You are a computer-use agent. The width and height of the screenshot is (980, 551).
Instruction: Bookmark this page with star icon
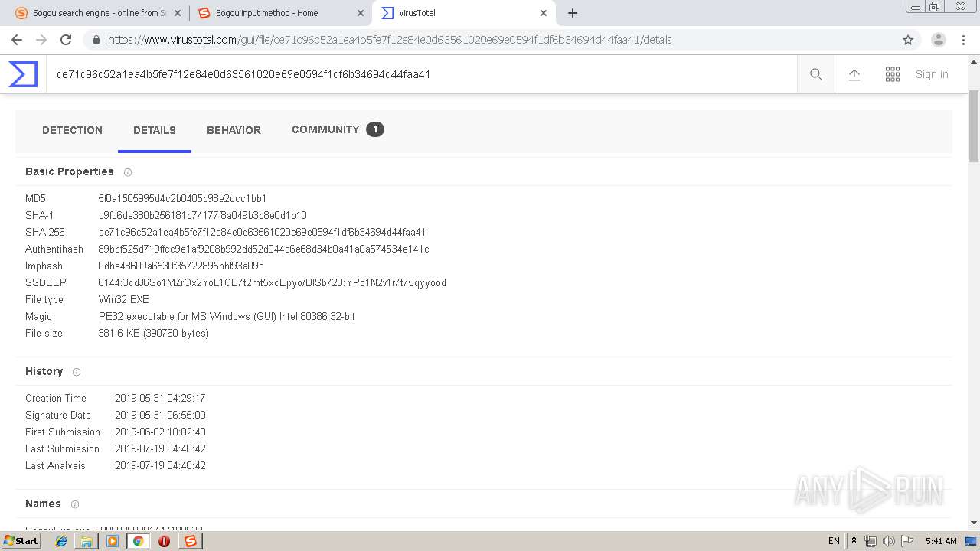tap(908, 40)
